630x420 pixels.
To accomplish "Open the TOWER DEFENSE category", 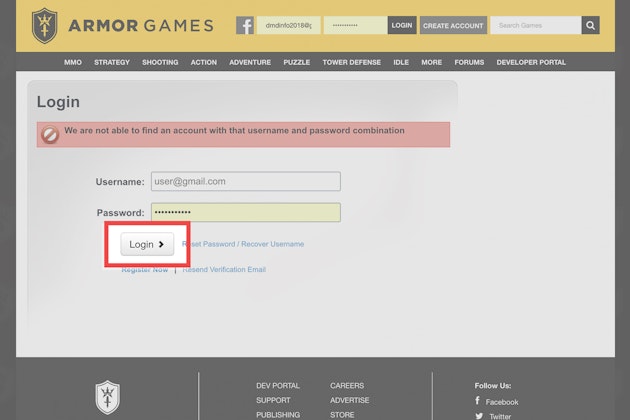I will pos(352,62).
